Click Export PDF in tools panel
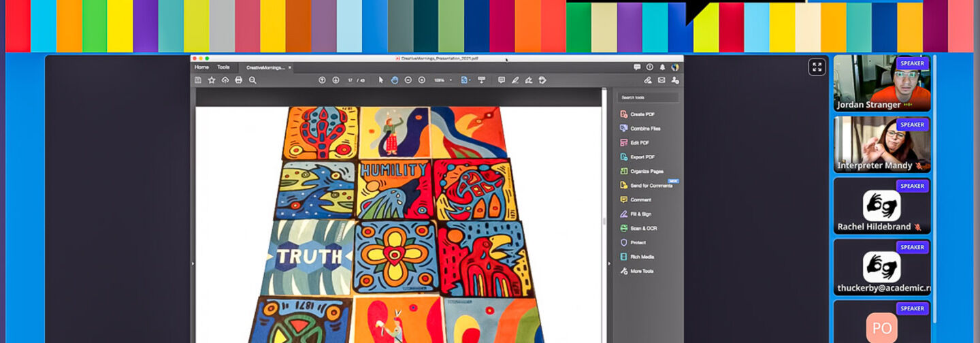Screen dimensions: 980x343 [642, 157]
